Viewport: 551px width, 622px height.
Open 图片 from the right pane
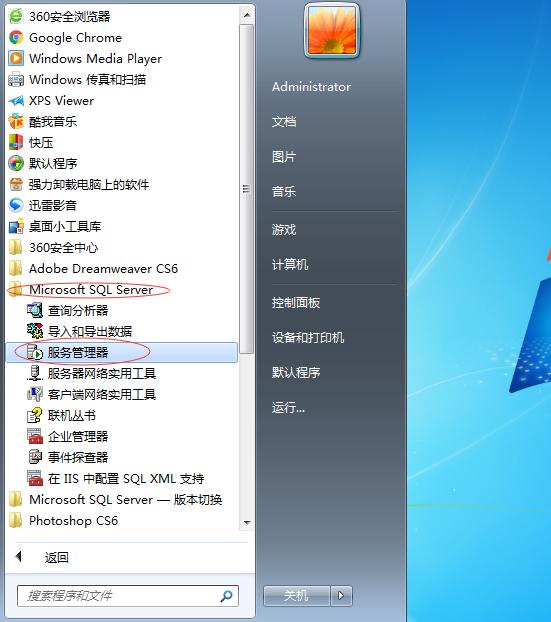coord(284,157)
